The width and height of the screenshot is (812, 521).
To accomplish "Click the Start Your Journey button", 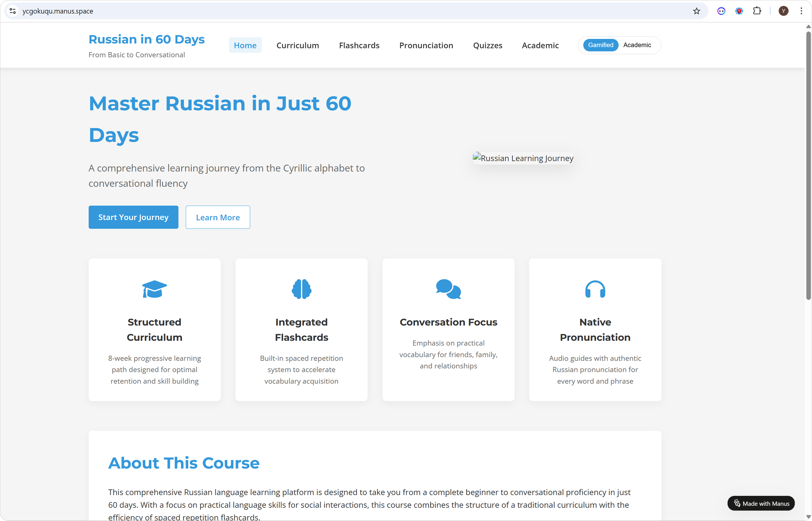I will [x=133, y=217].
